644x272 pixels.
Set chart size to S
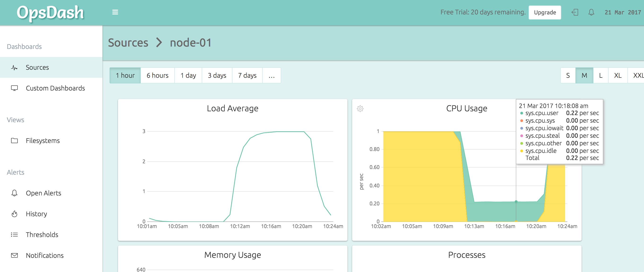coord(568,75)
